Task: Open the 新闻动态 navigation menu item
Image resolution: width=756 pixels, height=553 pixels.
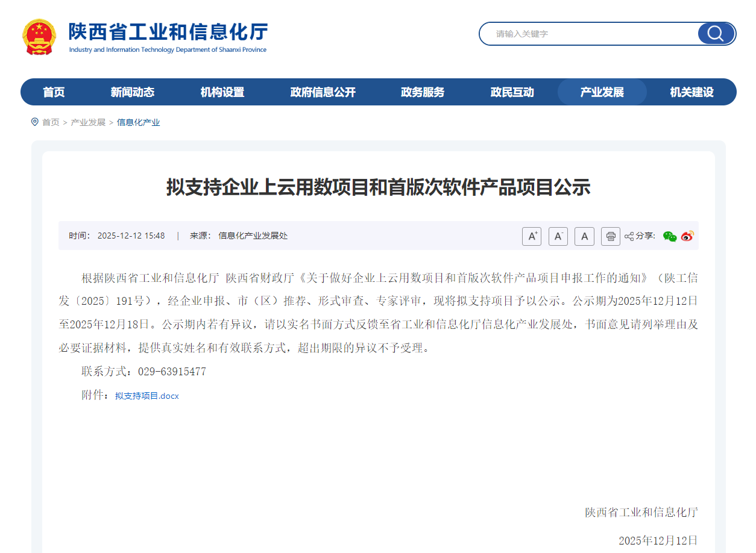Action: tap(133, 92)
